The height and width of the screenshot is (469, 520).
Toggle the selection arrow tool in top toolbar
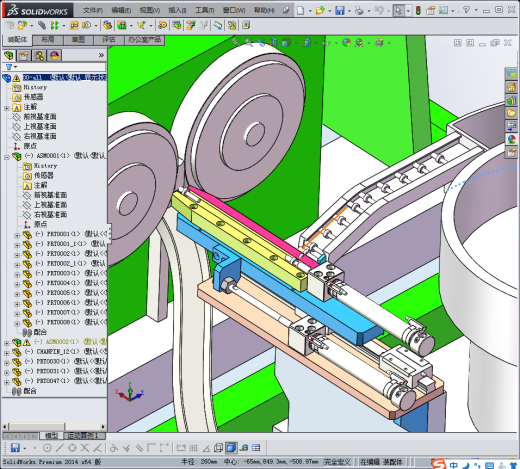tap(398, 10)
